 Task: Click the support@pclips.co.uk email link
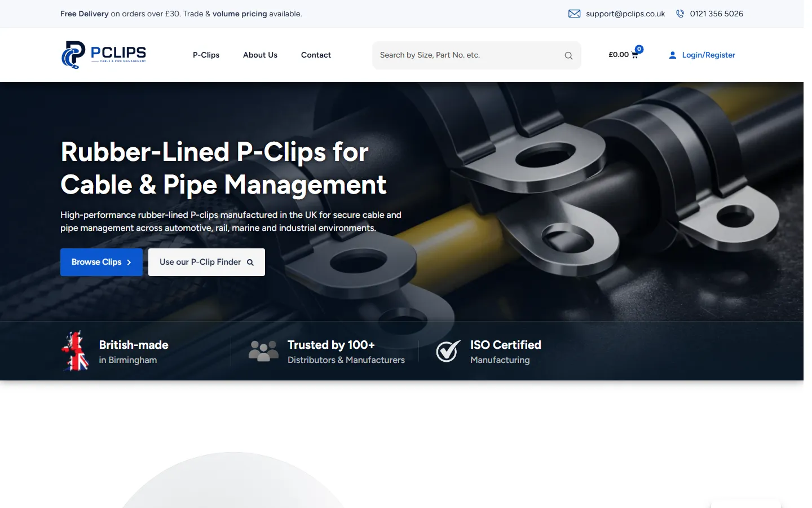tap(625, 14)
